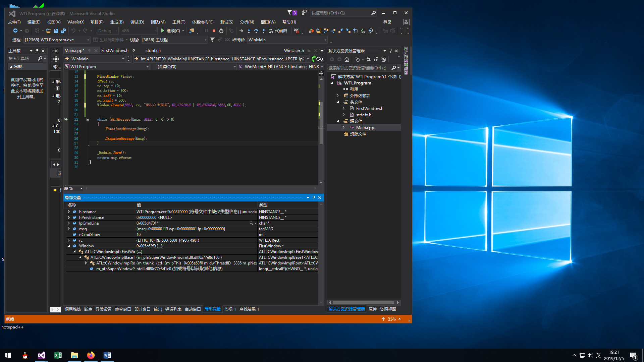Select stdafx.h in Solution Explorer
Image resolution: width=644 pixels, height=362 pixels.
(364, 115)
